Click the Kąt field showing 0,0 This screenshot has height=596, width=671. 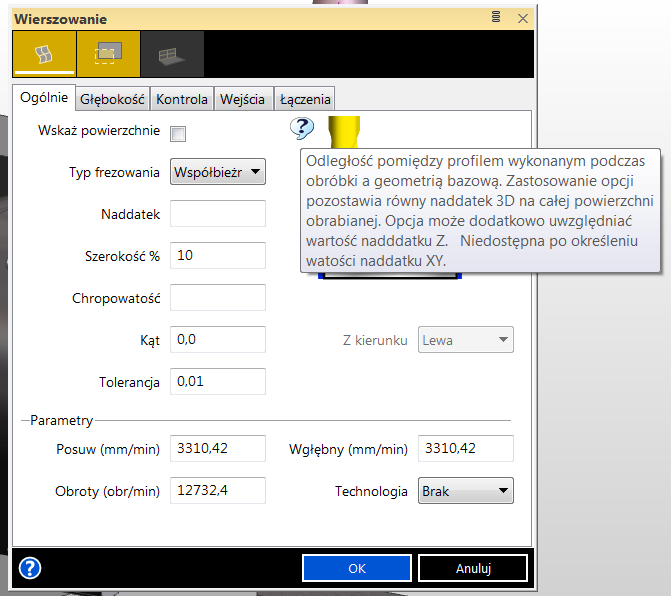click(218, 339)
